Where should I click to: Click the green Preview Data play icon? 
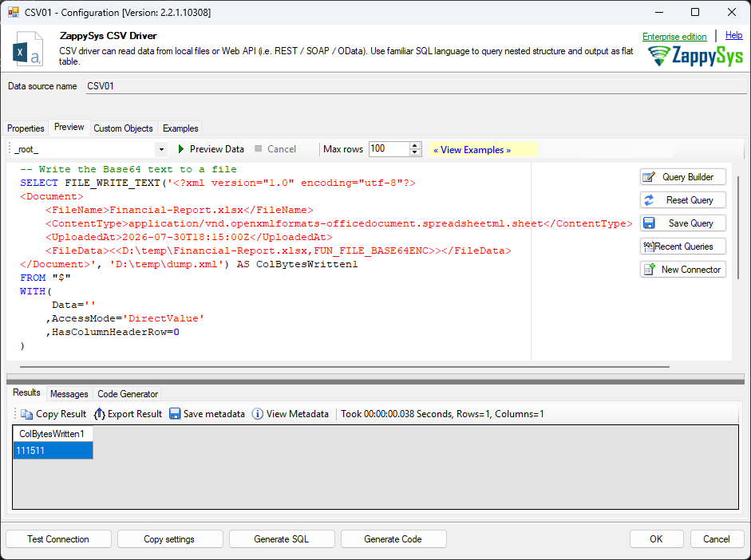pos(181,149)
